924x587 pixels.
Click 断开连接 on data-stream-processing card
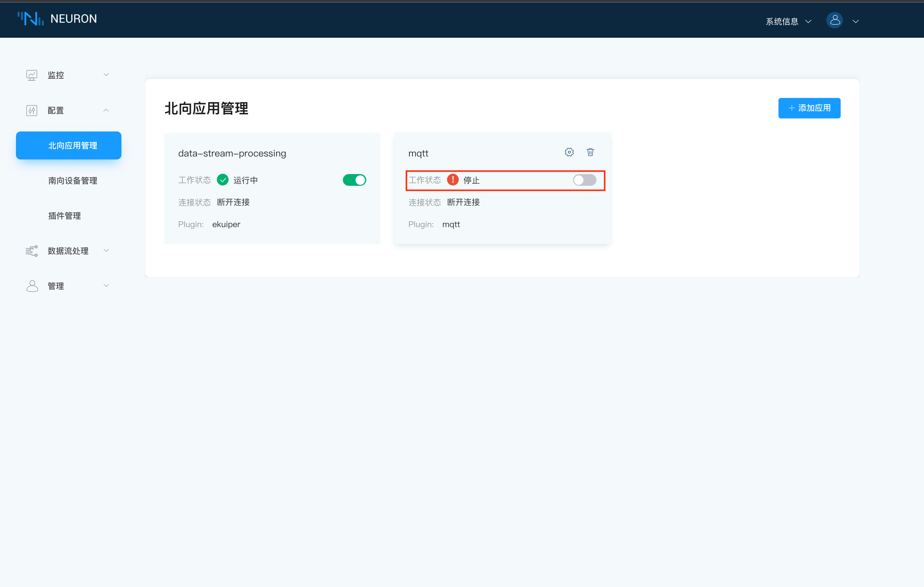pos(233,202)
